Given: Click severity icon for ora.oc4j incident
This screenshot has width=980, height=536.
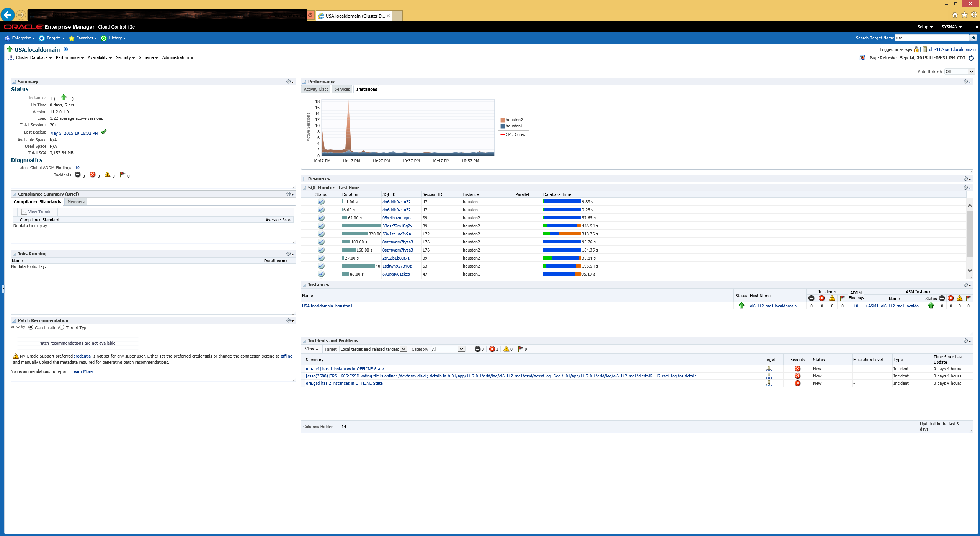Looking at the screenshot, I should 797,369.
